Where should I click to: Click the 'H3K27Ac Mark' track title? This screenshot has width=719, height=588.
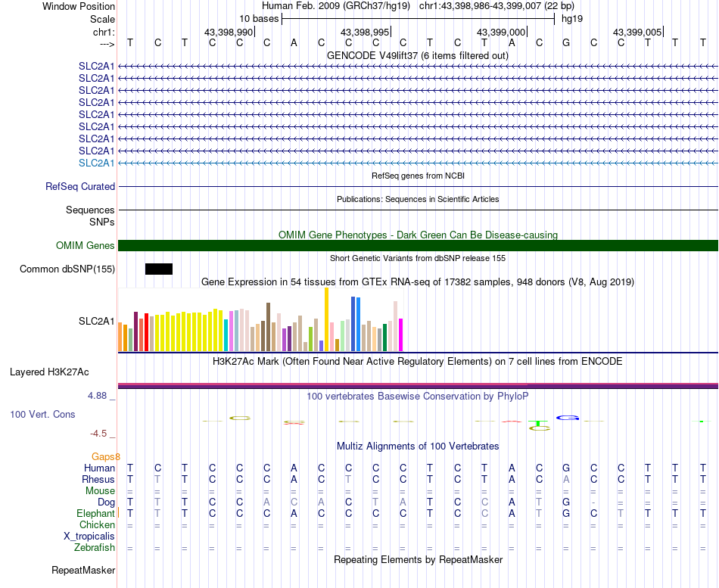(x=418, y=362)
